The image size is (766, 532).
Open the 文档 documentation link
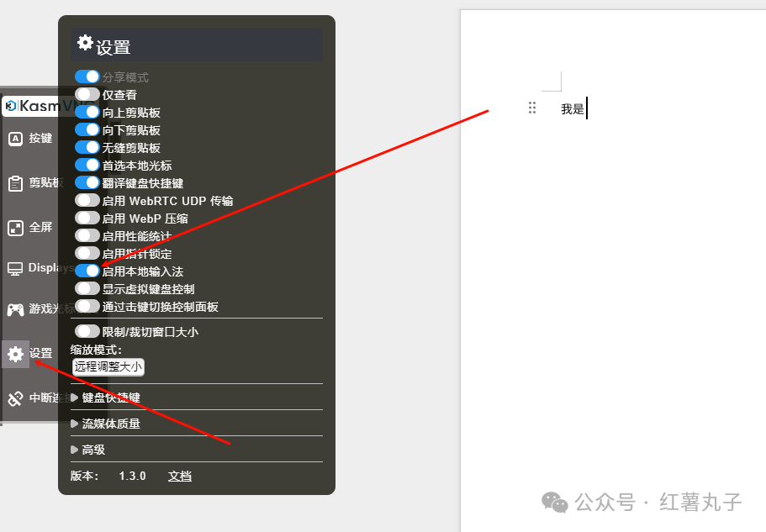point(180,476)
